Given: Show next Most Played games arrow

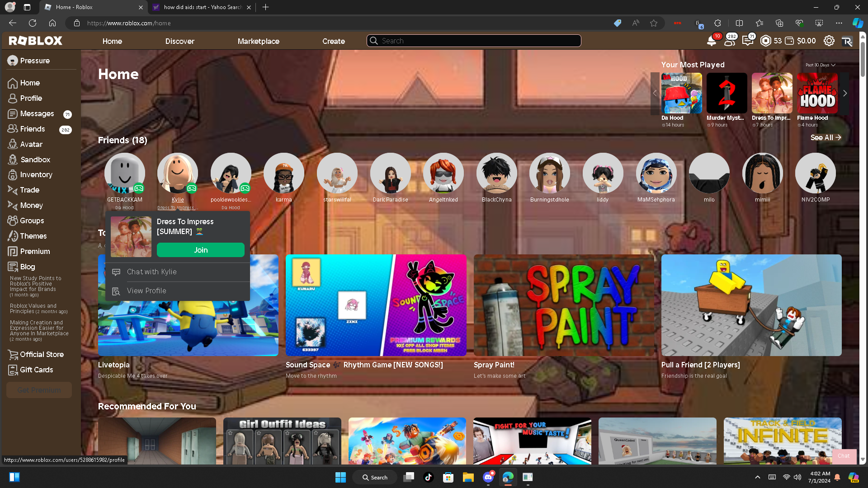Looking at the screenshot, I should 845,94.
